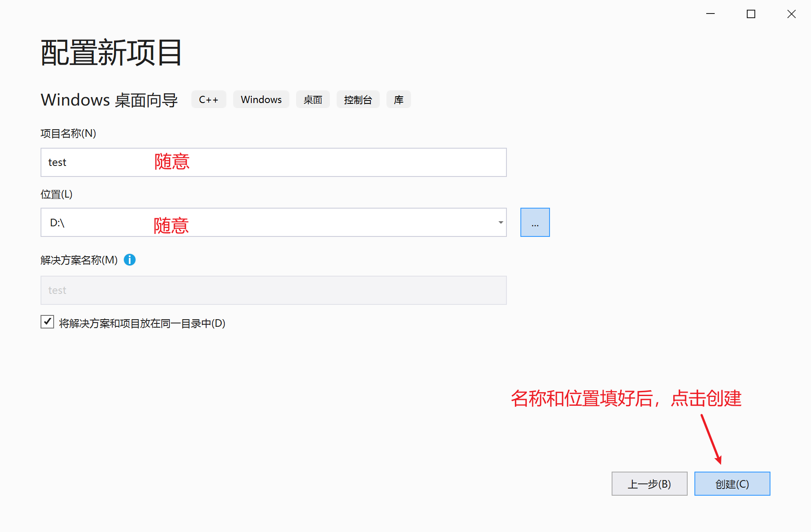Click the 库 tag
The width and height of the screenshot is (811, 532).
click(399, 100)
